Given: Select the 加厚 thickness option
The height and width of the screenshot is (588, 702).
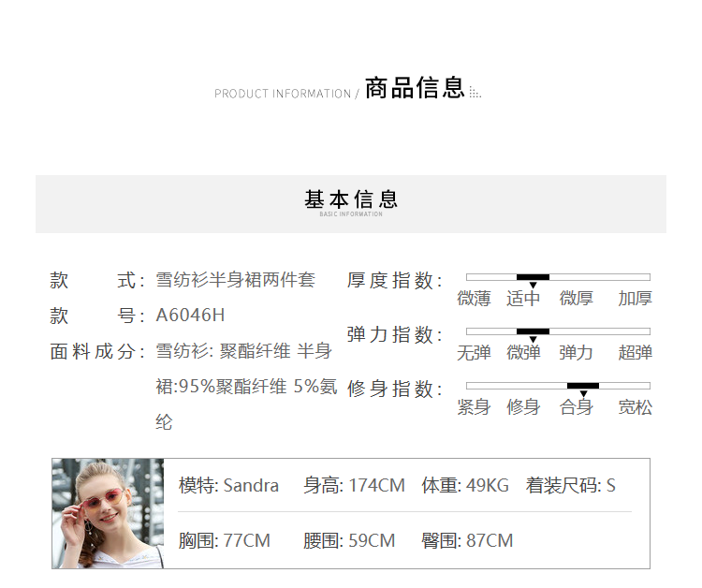Looking at the screenshot, I should pyautogui.click(x=635, y=299).
